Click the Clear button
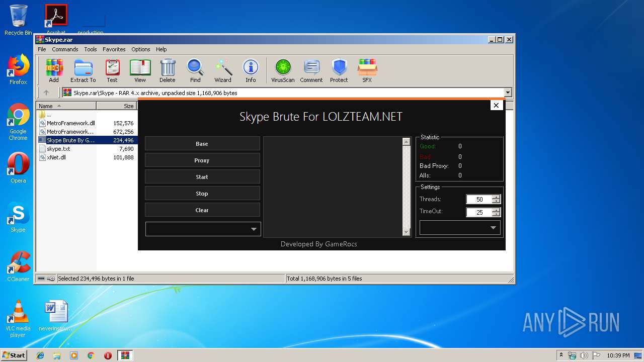The width and height of the screenshot is (644, 362). pos(202,210)
